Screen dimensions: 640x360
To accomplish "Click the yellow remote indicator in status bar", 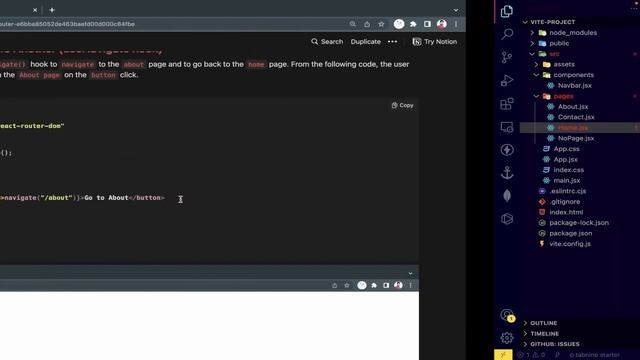I will point(503,355).
